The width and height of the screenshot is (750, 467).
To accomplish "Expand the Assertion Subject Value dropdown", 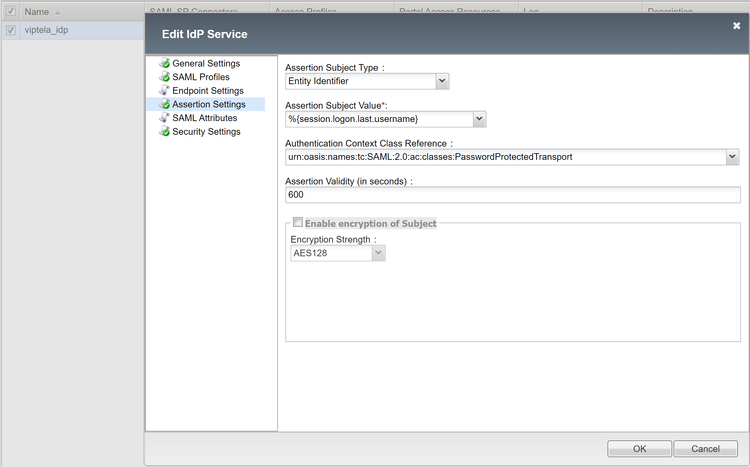I will 479,120.
